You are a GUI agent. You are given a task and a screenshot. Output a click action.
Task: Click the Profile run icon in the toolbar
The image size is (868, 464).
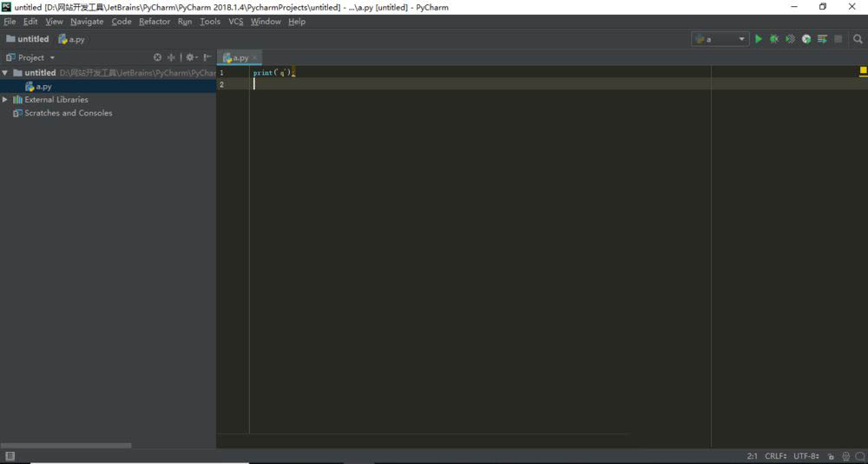[806, 39]
